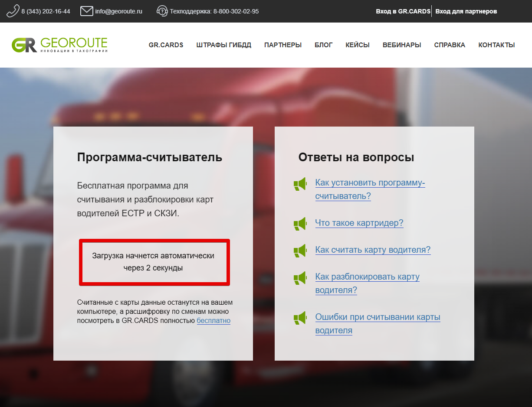Open the Что такое картридер? link
The width and height of the screenshot is (532, 407).
(359, 223)
